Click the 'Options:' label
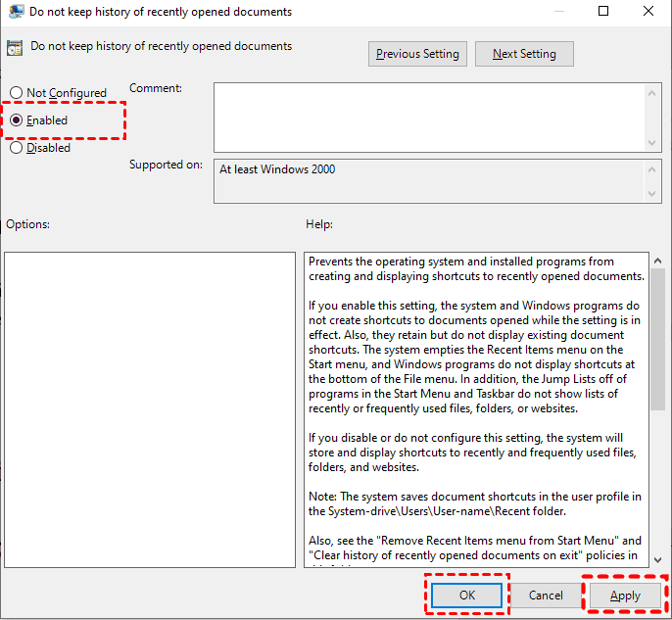672x620 pixels. [x=27, y=224]
